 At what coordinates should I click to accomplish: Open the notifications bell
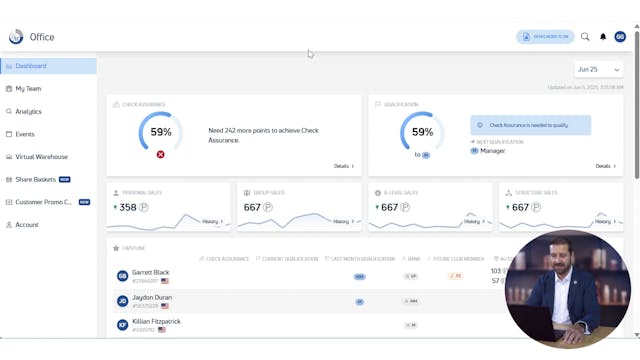click(603, 37)
